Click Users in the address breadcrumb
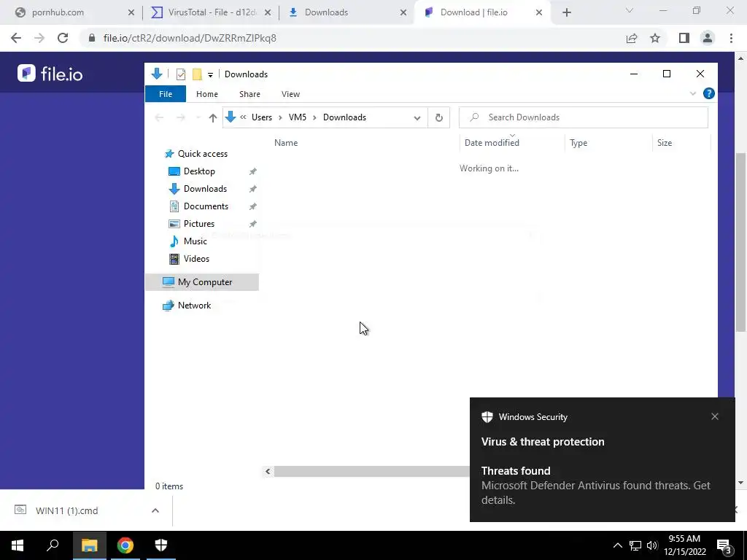The image size is (747, 560). coord(262,117)
